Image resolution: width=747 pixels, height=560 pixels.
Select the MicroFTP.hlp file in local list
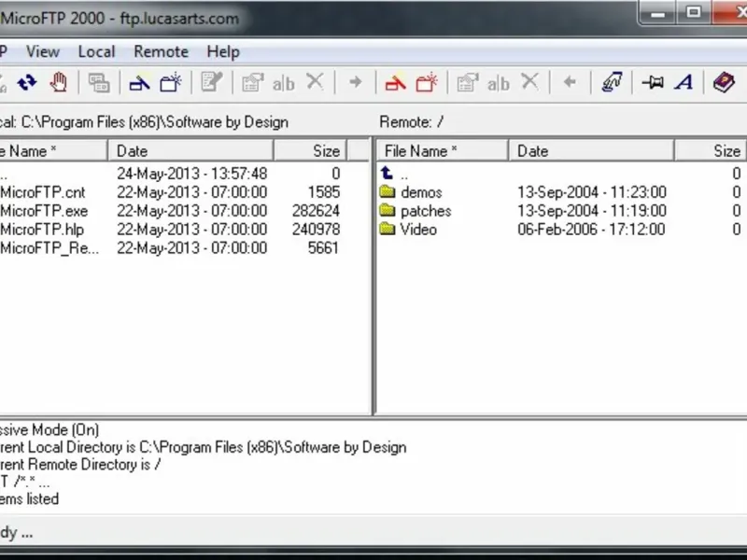42,230
